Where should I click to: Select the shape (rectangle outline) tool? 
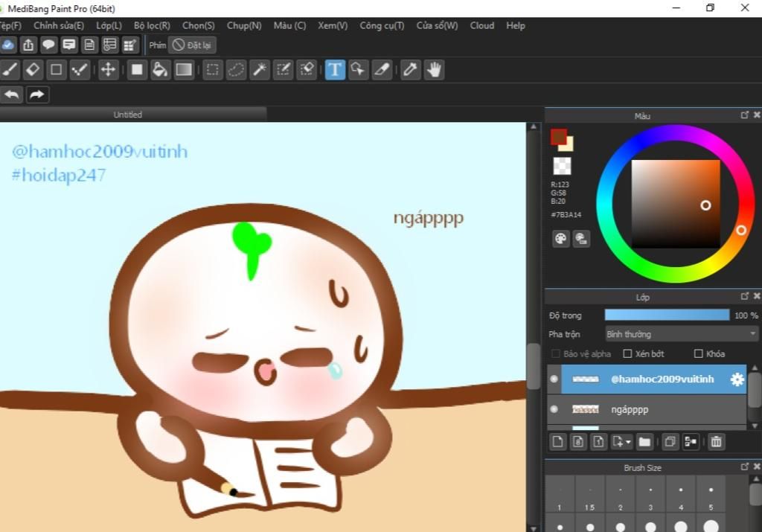[x=56, y=70]
